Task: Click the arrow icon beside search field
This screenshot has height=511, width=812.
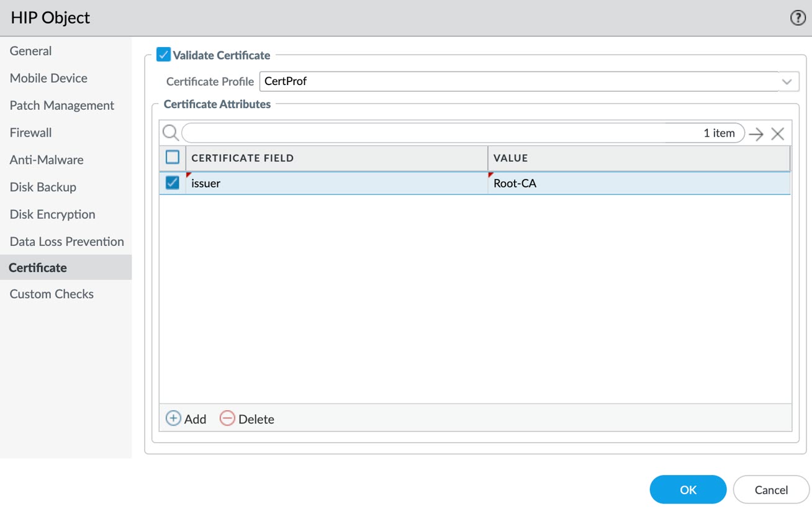Action: coord(756,133)
